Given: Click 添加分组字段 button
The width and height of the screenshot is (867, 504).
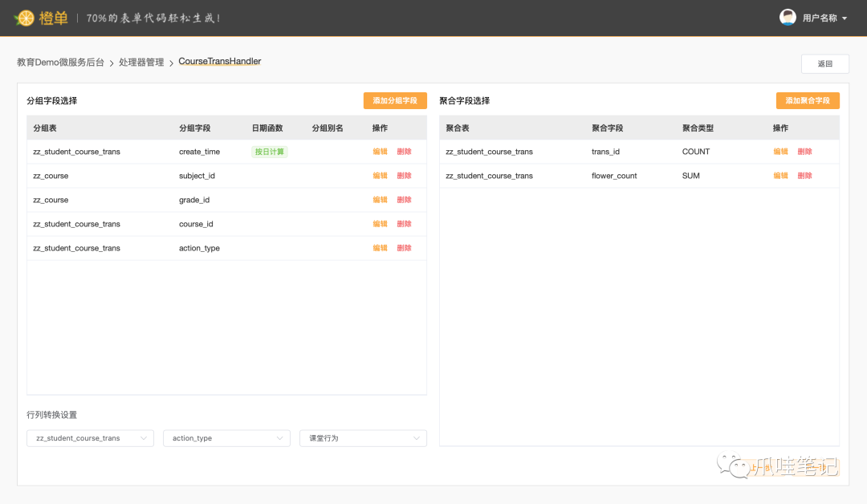Looking at the screenshot, I should [395, 100].
